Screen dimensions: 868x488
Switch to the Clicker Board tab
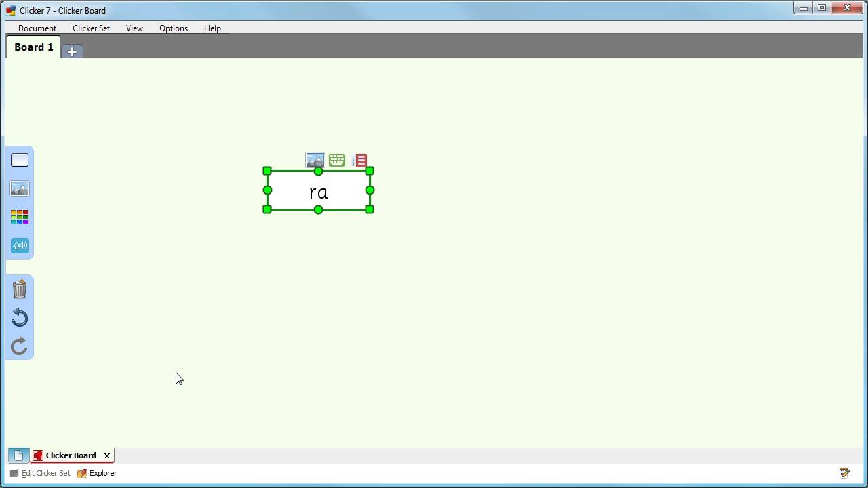(x=71, y=455)
